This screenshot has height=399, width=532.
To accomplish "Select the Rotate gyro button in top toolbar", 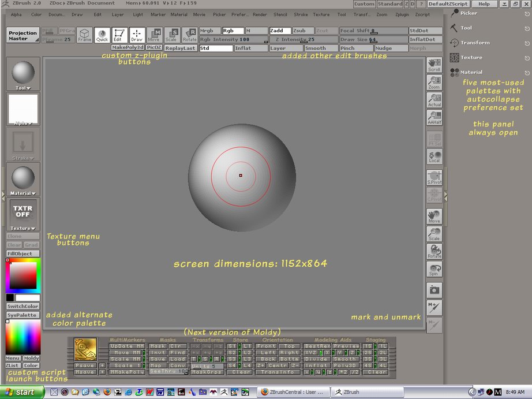I will (x=190, y=35).
